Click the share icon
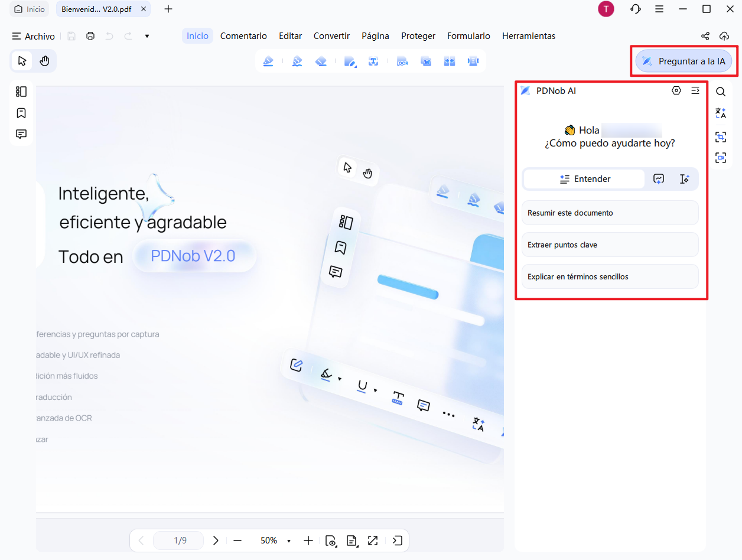742x560 pixels. 705,36
